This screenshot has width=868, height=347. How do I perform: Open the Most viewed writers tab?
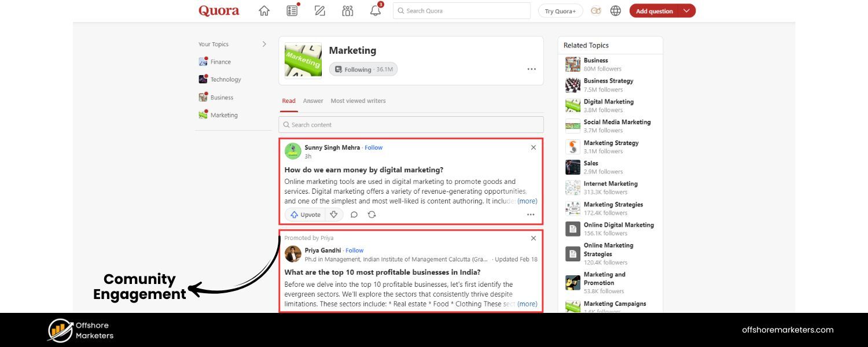(x=358, y=101)
